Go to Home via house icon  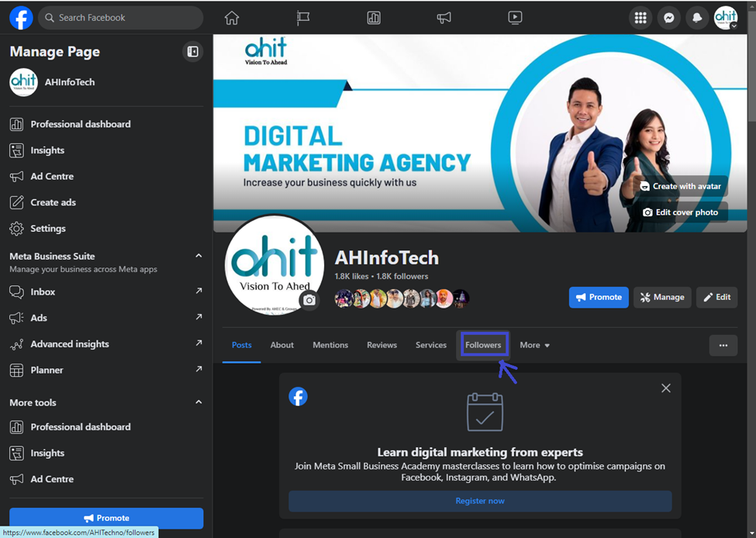tap(231, 18)
